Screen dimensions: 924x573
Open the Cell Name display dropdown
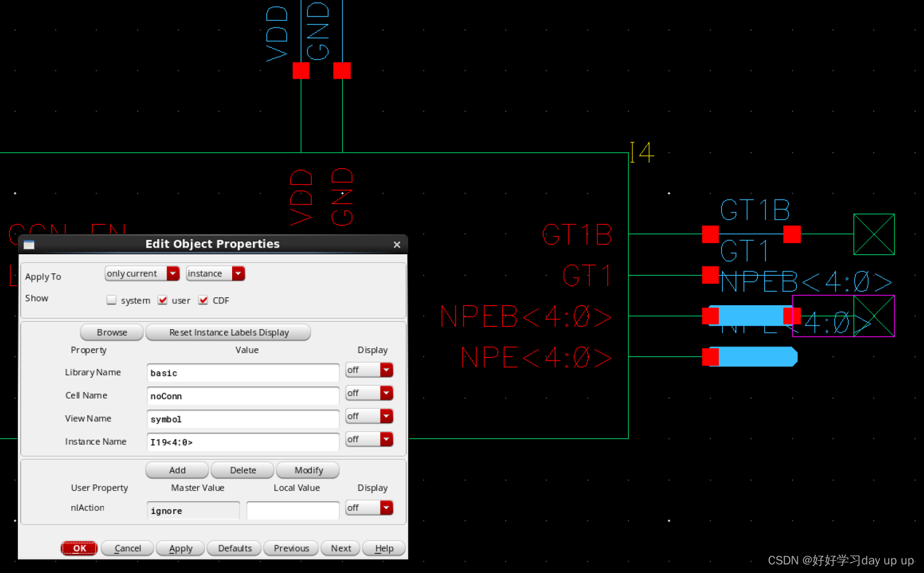click(x=386, y=392)
